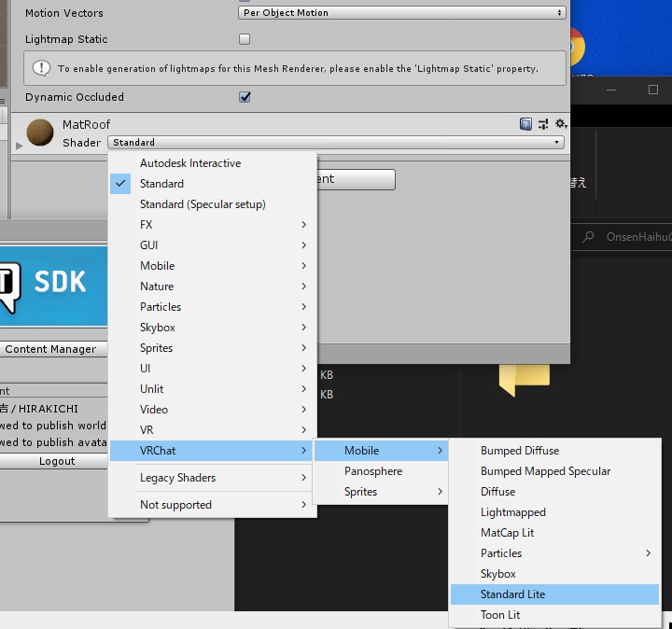Open the VR shader category

pyautogui.click(x=213, y=430)
